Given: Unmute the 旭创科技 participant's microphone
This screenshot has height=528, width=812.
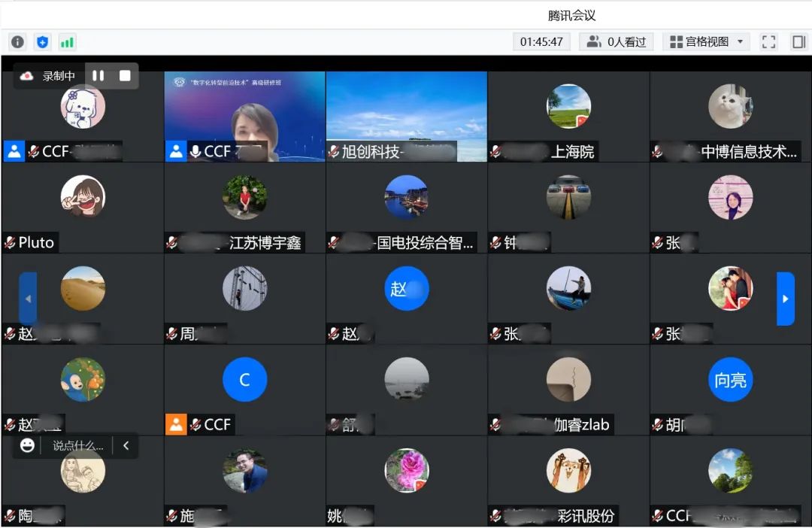Looking at the screenshot, I should (x=333, y=150).
